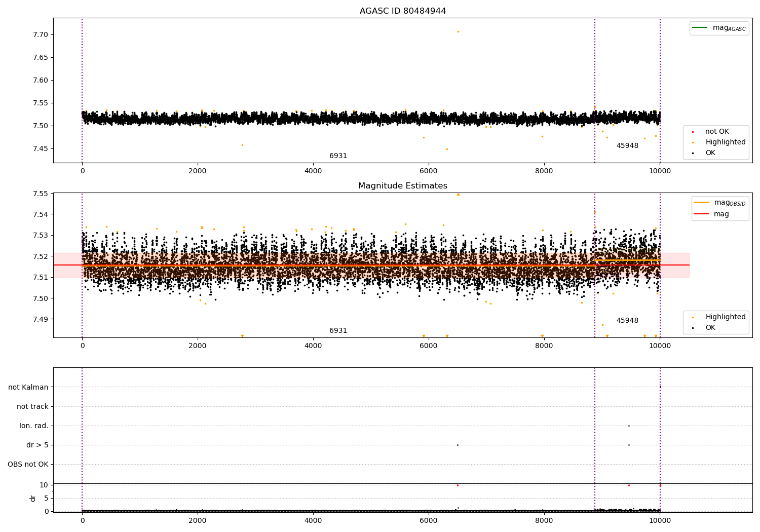
Task: Click the orange outlier point near 7.70 in top plot
Action: click(x=458, y=31)
